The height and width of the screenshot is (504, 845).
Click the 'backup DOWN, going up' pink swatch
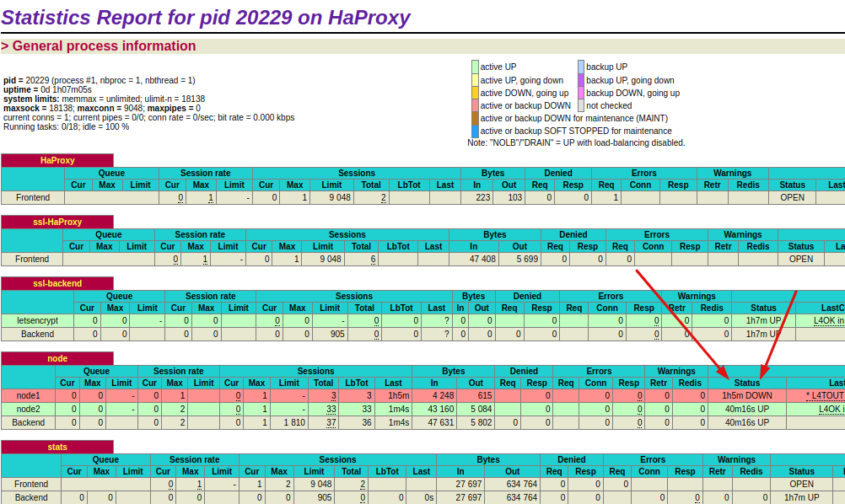coord(581,93)
